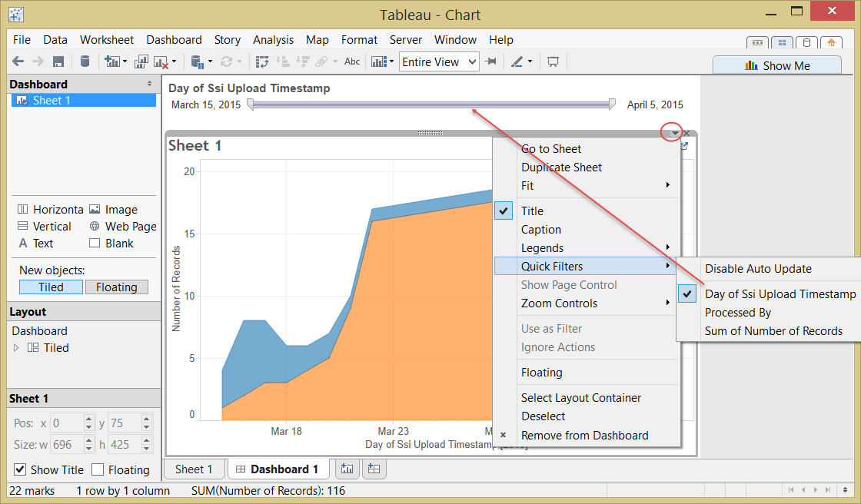Click the Save floppy disk icon
This screenshot has width=861, height=504.
coord(58,61)
